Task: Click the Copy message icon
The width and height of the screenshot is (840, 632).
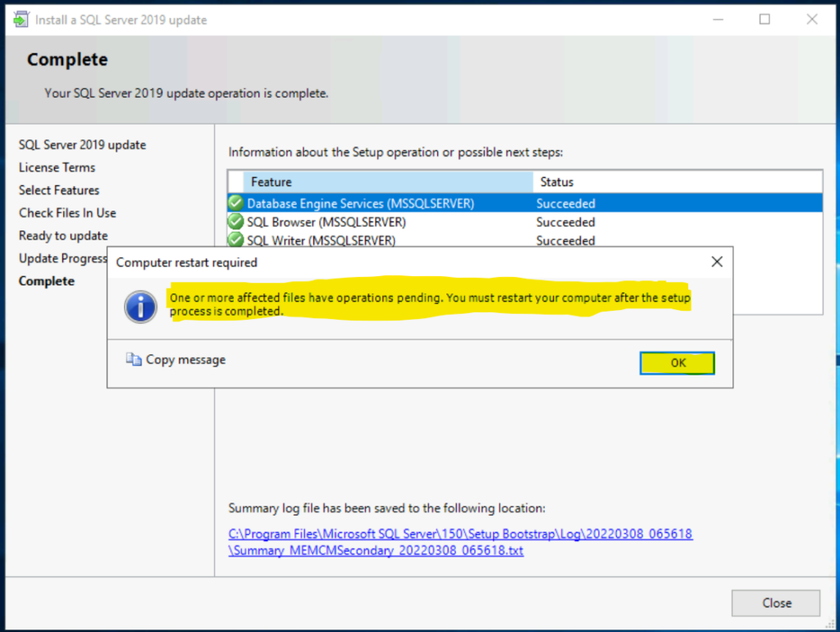Action: [134, 359]
